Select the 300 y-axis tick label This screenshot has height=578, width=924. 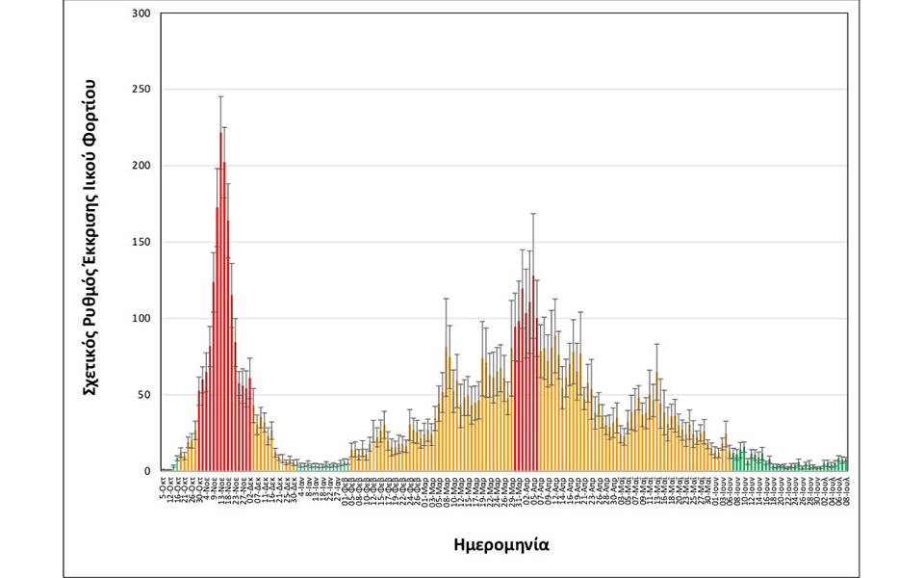click(x=140, y=14)
